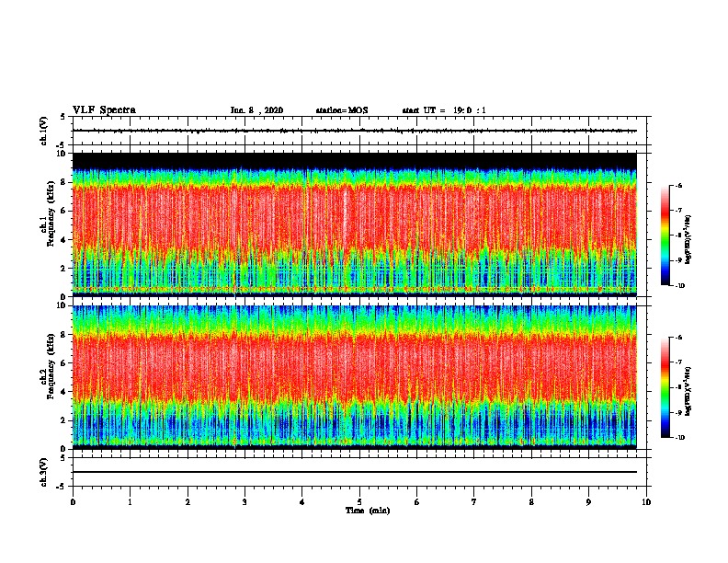Click the ch.2 spectrogram color bar
This screenshot has width=728, height=563.
click(x=665, y=387)
